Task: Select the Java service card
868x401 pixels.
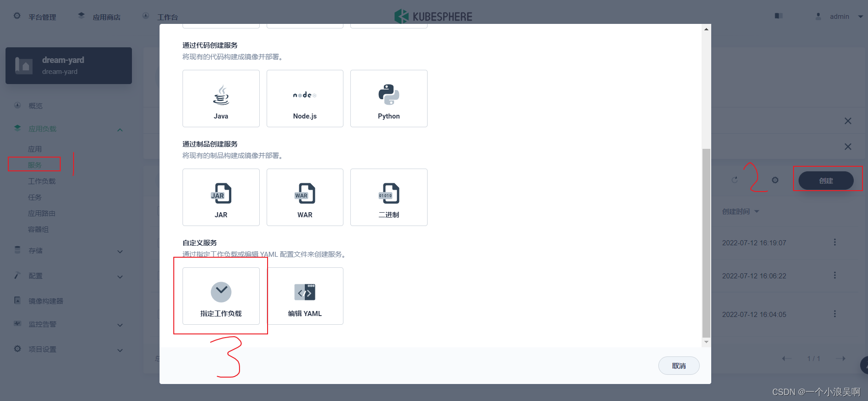Action: point(221,98)
